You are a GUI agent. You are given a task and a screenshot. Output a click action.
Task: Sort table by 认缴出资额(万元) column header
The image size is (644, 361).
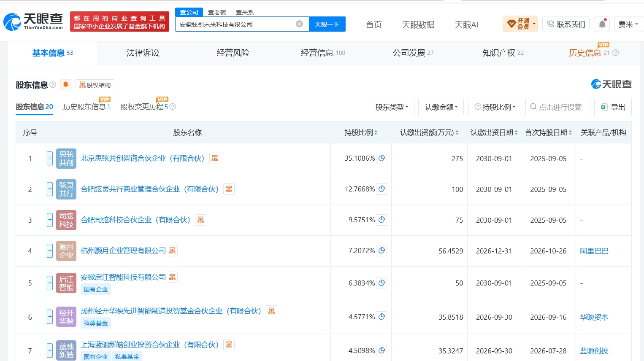click(429, 132)
